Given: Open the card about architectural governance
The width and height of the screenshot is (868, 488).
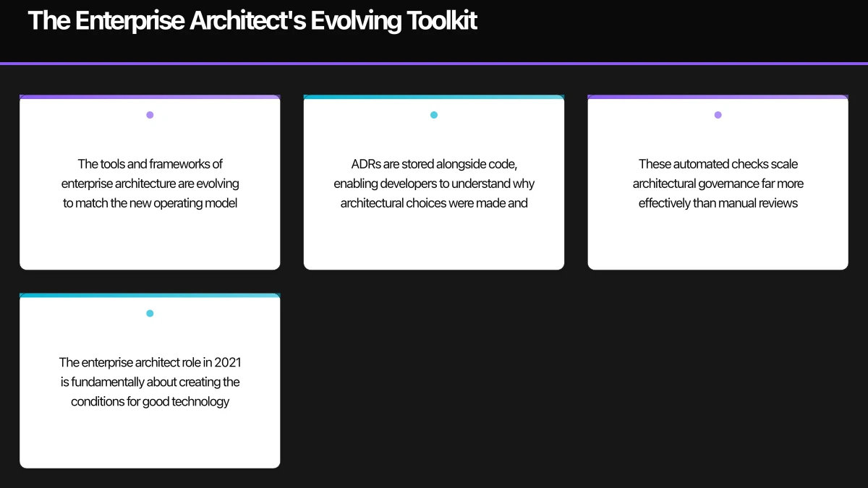Looking at the screenshot, I should point(718,183).
